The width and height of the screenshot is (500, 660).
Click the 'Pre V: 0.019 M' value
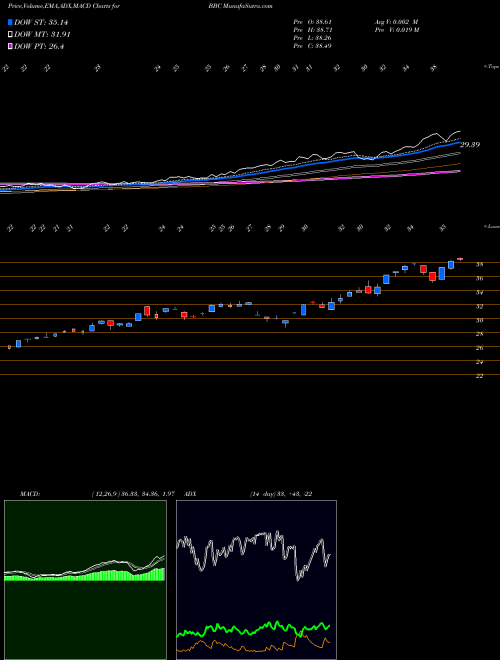pos(396,30)
